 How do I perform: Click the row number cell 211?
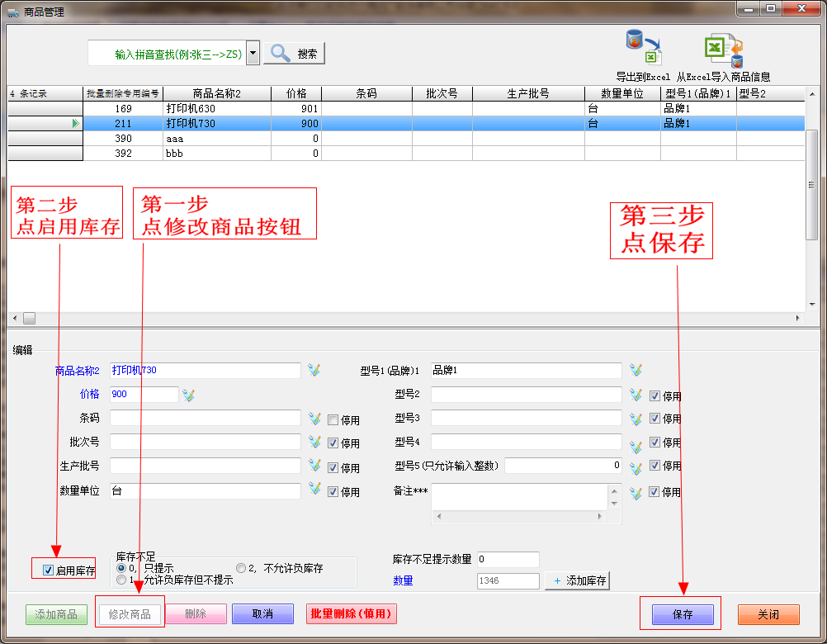click(123, 123)
